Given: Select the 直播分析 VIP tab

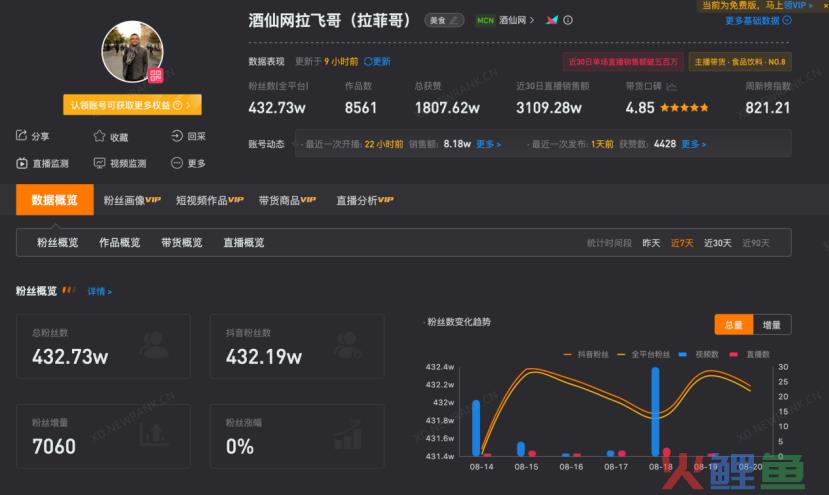Looking at the screenshot, I should point(365,200).
